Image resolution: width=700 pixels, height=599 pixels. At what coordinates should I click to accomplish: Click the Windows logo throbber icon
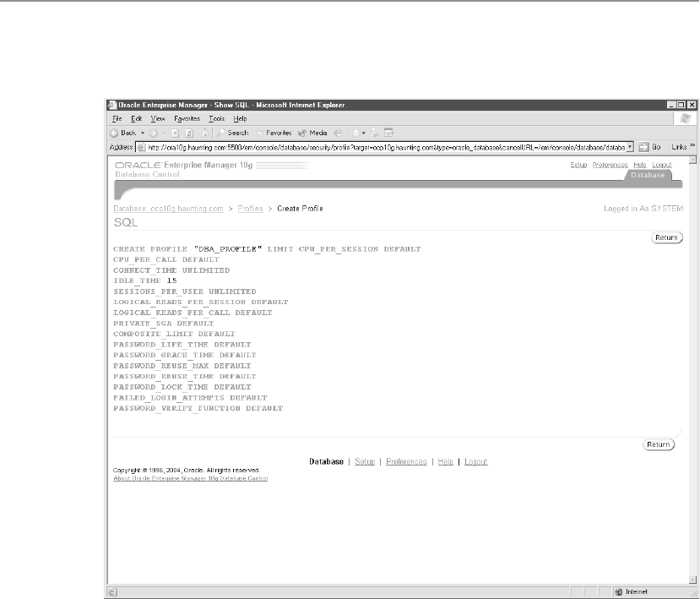(x=686, y=119)
